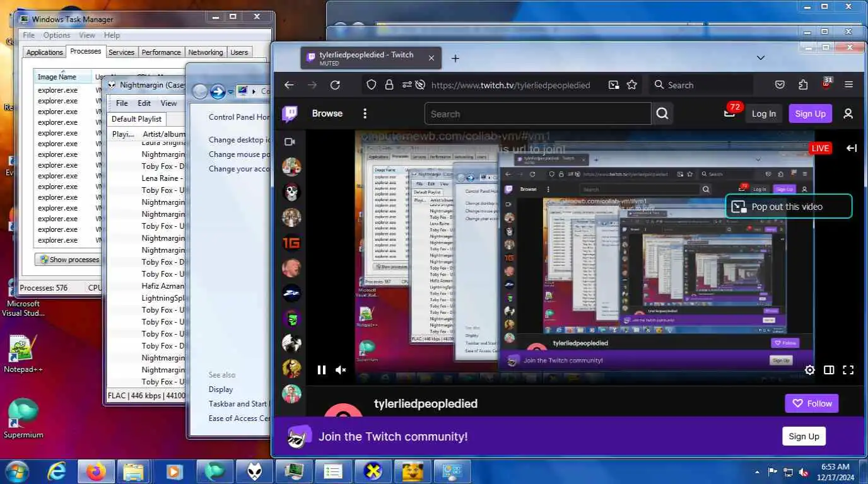868x484 pixels.
Task: Open the site lock security info
Action: [x=389, y=85]
